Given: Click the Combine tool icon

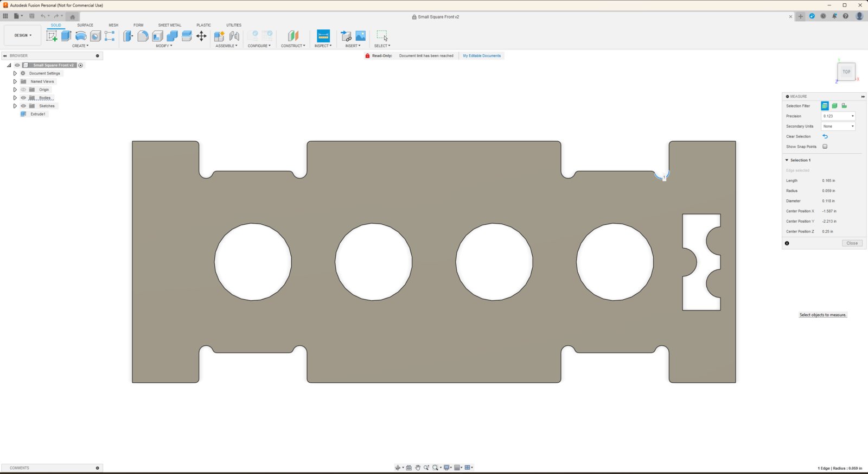Looking at the screenshot, I should [x=172, y=36].
